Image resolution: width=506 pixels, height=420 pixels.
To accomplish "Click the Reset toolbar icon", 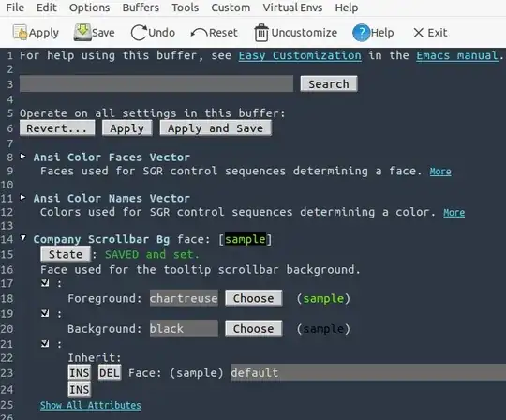I will coord(199,33).
